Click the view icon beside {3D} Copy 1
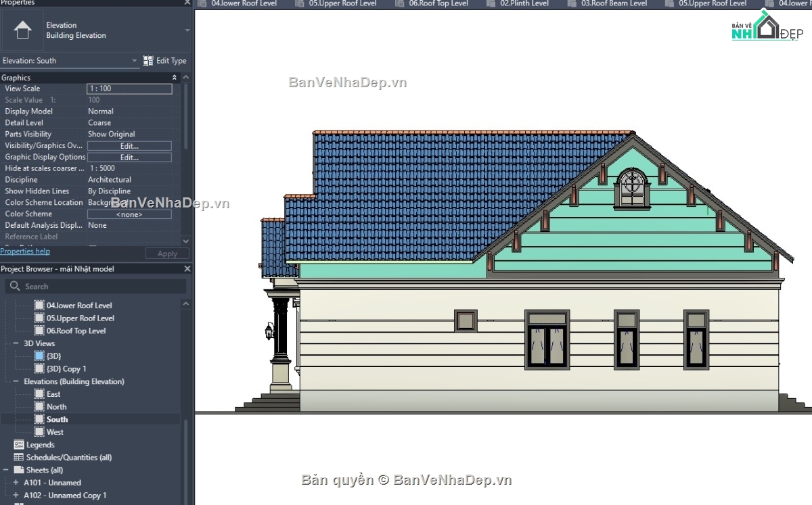The image size is (812, 505). (39, 368)
